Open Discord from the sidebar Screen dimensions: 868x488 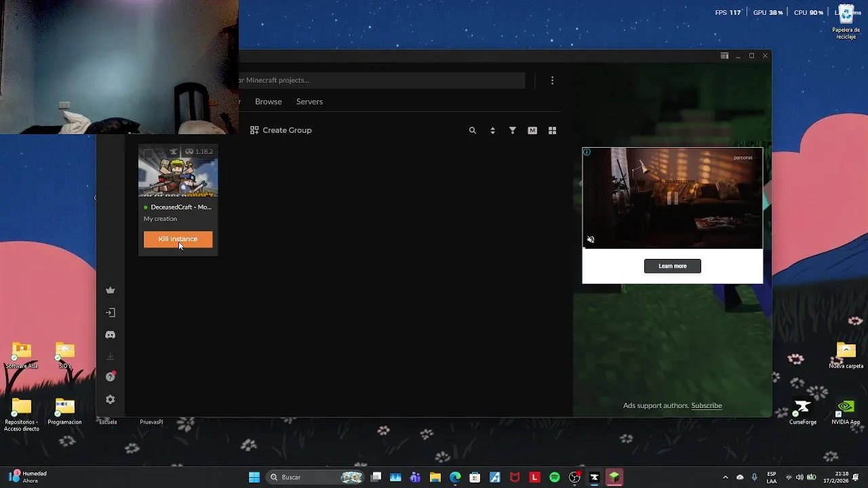111,335
